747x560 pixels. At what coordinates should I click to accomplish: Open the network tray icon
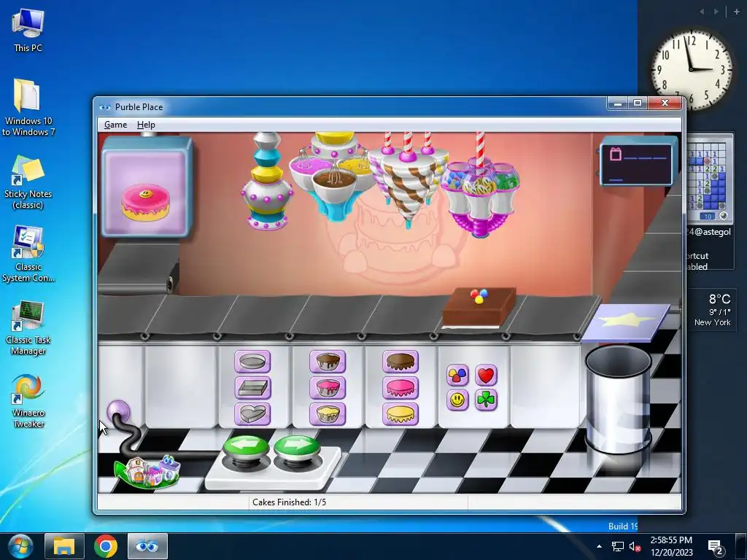(617, 547)
